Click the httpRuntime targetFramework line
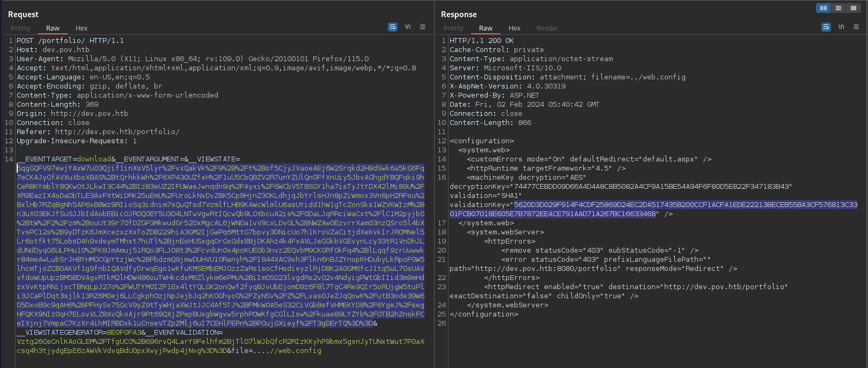Image resolution: width=868 pixels, height=368 pixels. pyautogui.click(x=546, y=168)
